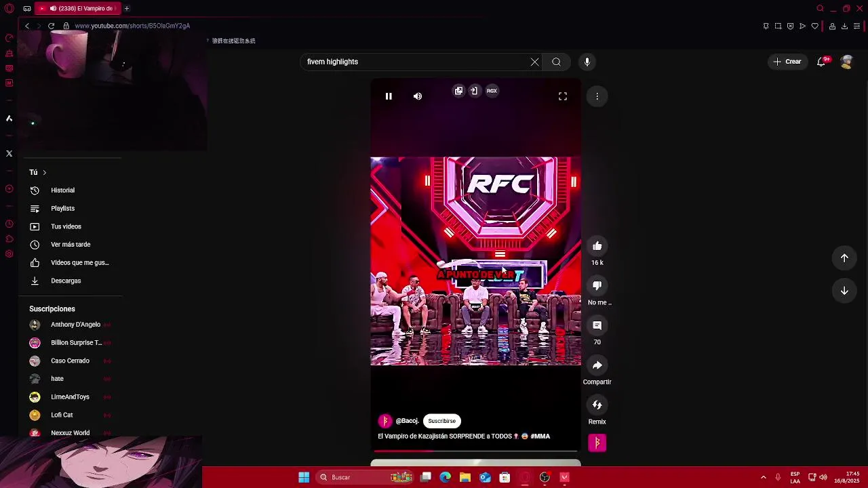Image resolution: width=868 pixels, height=488 pixels.
Task: Open Opera sidebar history clock icon
Action: [9, 224]
